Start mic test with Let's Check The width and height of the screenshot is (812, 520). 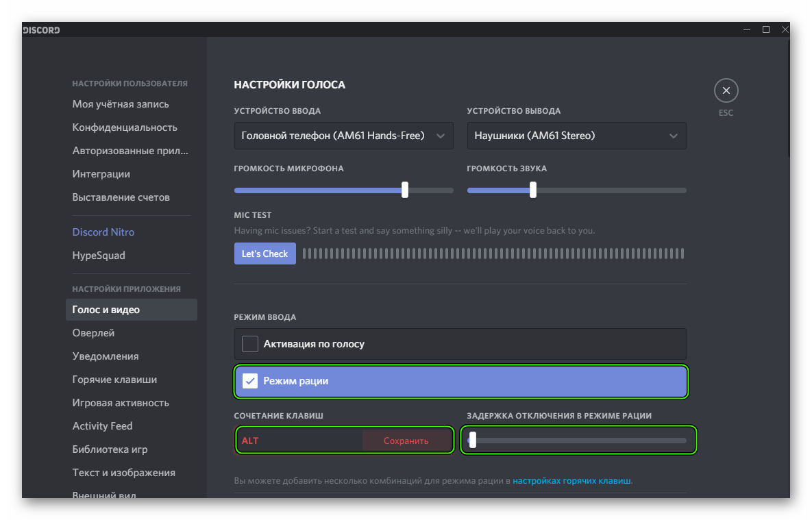click(264, 253)
